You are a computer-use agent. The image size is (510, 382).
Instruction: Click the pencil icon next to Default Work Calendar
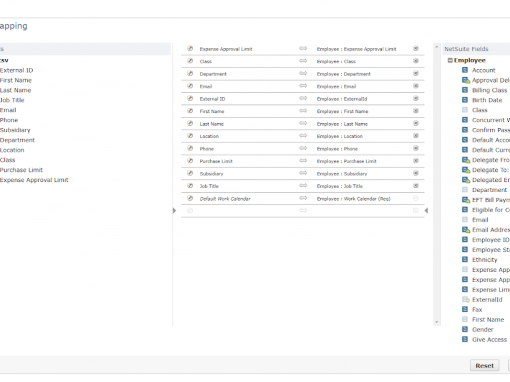pyautogui.click(x=190, y=198)
